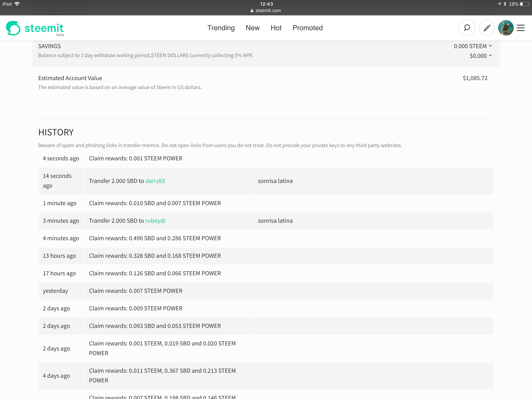
Task: Open the dairy83 user link
Action: point(155,181)
